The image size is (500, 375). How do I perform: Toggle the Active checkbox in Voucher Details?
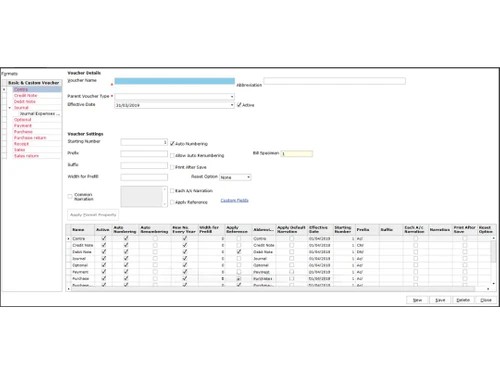click(x=239, y=105)
